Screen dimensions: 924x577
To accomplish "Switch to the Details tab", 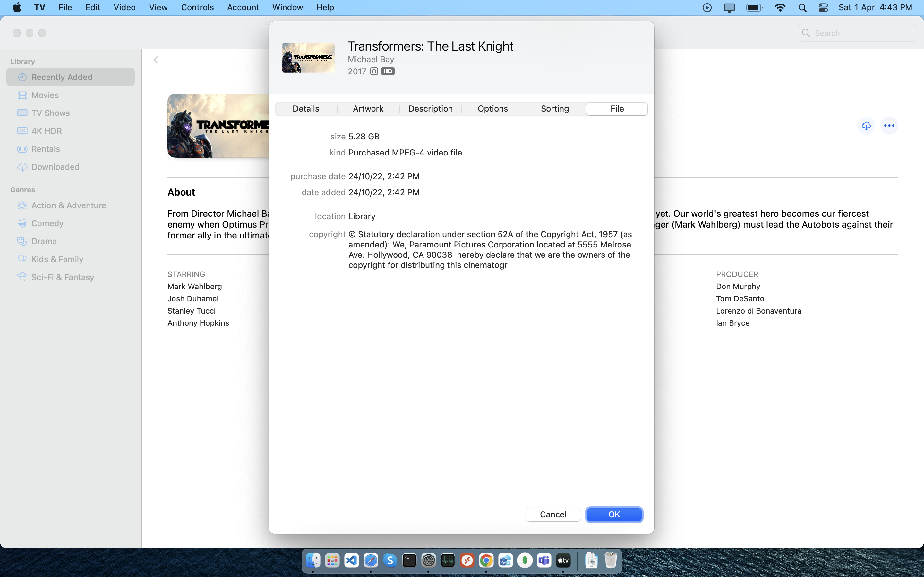I will pos(306,109).
